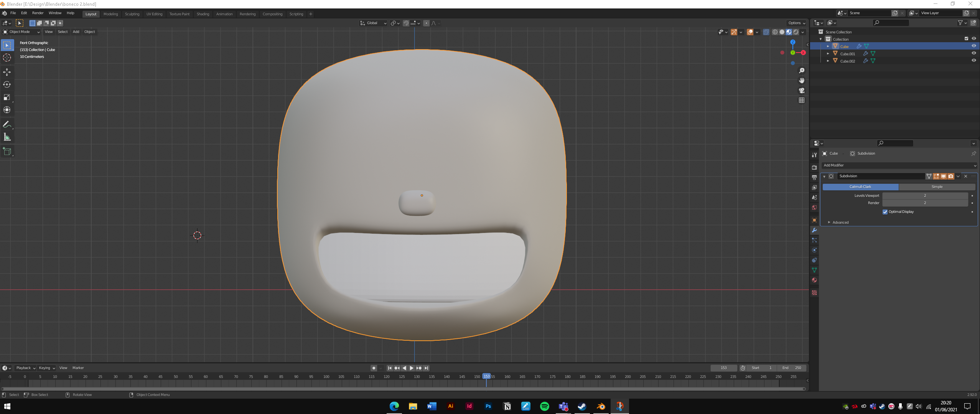Viewport: 980px width, 414px height.
Task: Open the Object Mode dropdown
Action: click(21, 32)
